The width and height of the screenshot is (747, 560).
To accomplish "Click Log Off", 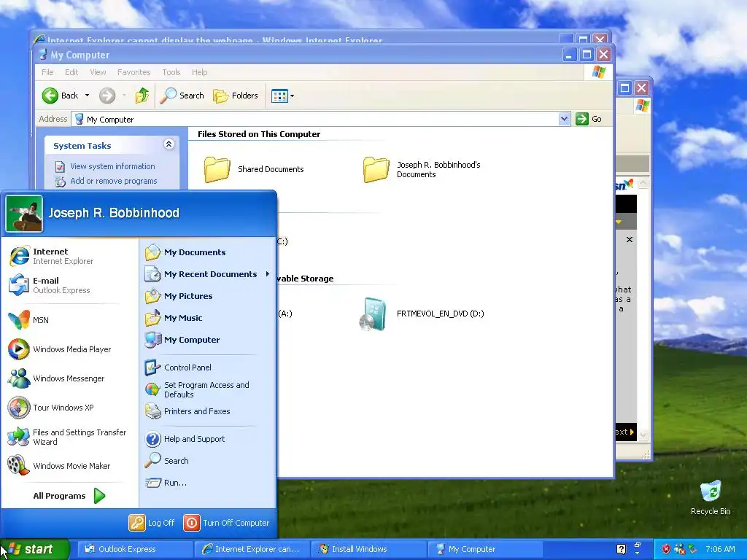I will [x=152, y=523].
